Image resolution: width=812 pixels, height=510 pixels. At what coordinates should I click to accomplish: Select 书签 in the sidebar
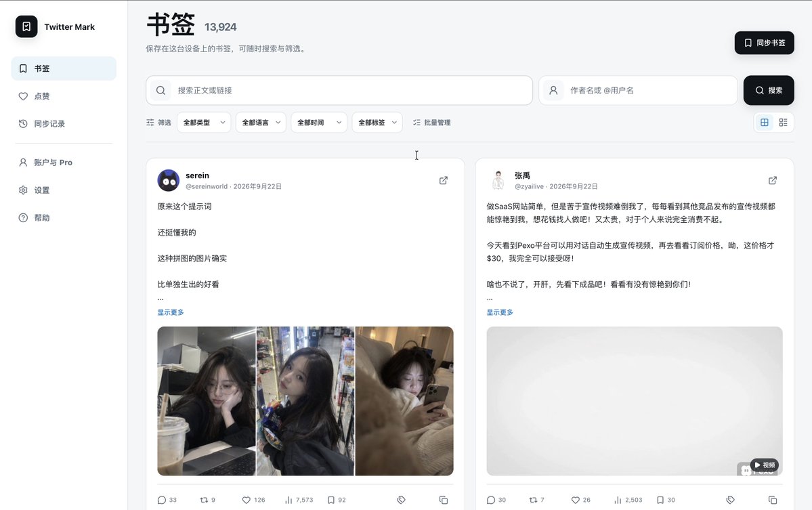pos(64,68)
